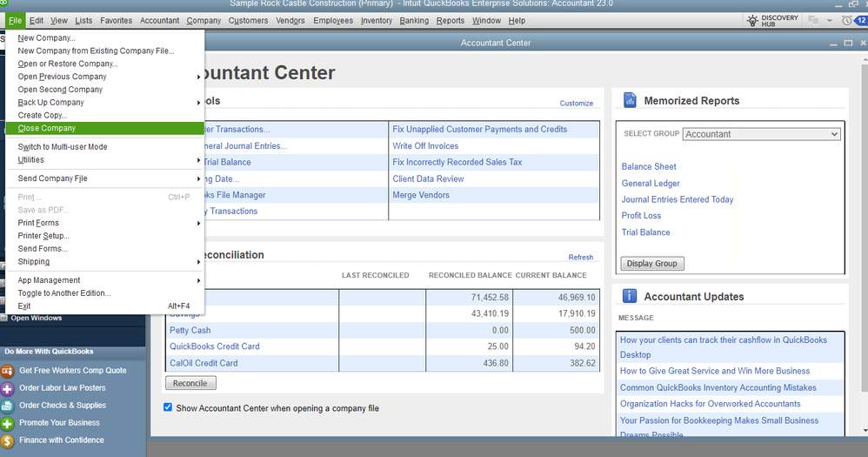
Task: Click the Get Free Workers Comp Quote icon
Action: (8, 371)
